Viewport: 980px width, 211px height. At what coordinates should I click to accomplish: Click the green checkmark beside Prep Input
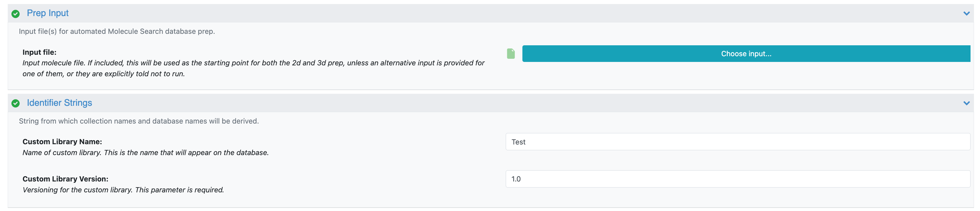[x=15, y=14]
